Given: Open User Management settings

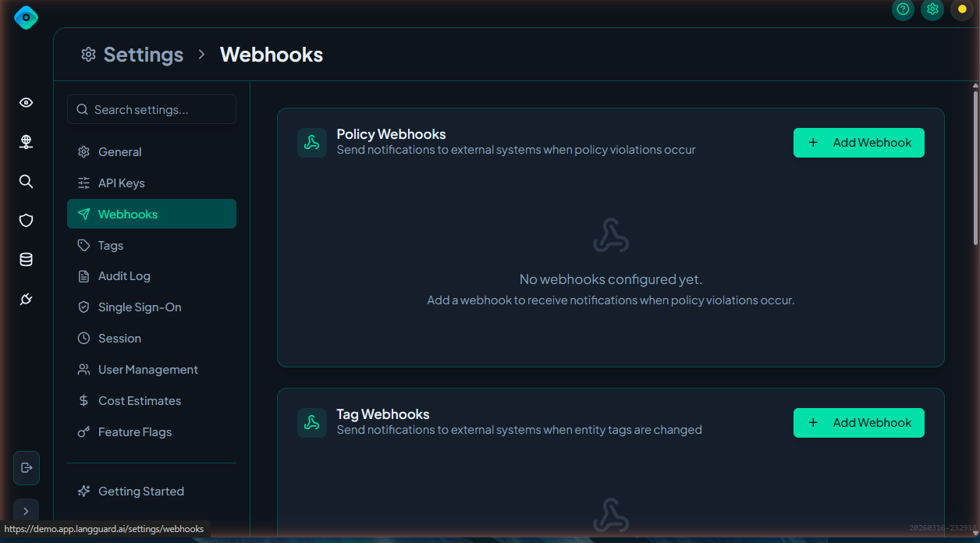Looking at the screenshot, I should 147,370.
